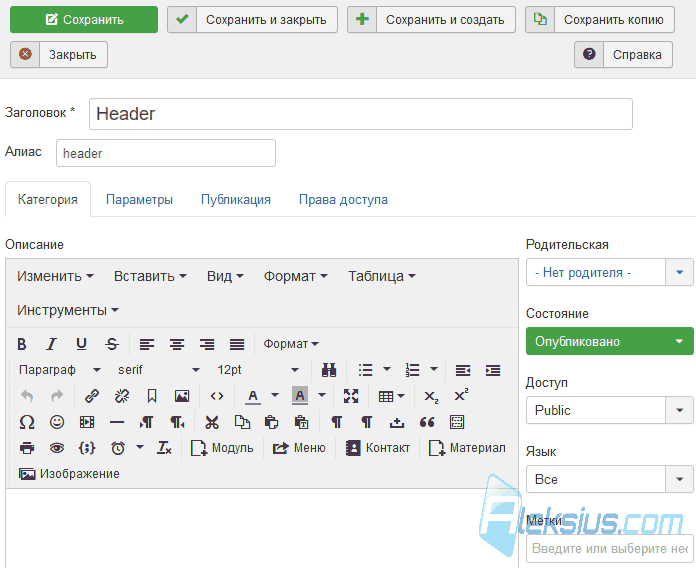Open Справка help button
Viewport: 696px width, 568px height.
pyautogui.click(x=623, y=55)
